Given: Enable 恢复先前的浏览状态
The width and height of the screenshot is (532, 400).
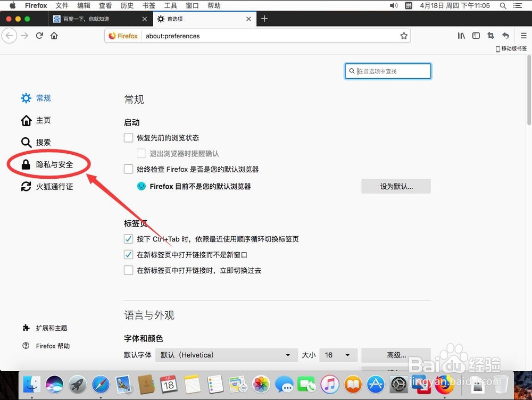Looking at the screenshot, I should [x=128, y=137].
